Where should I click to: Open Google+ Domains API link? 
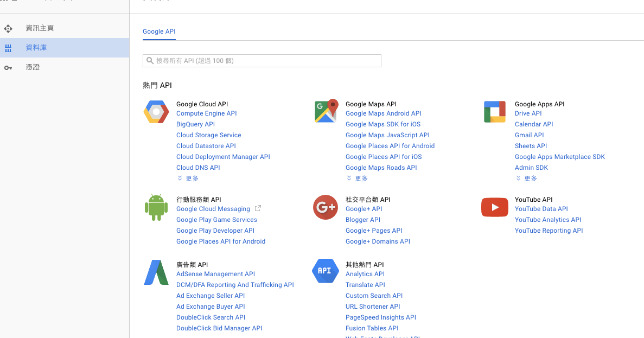click(378, 241)
